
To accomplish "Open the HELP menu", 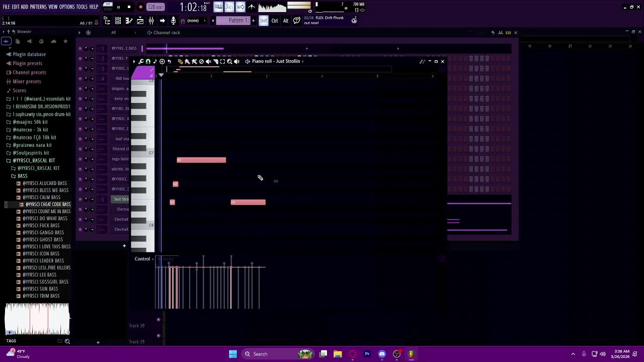I will [x=94, y=7].
